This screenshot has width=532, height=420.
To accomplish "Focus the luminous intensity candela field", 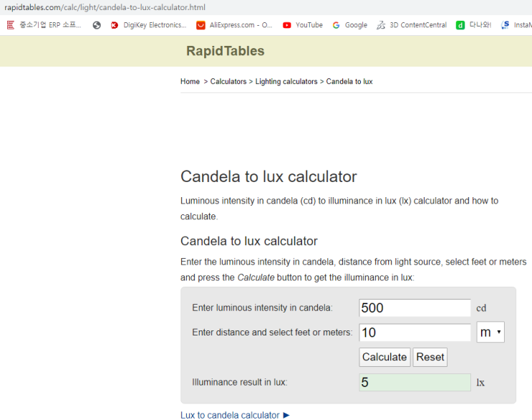I will pyautogui.click(x=415, y=307).
